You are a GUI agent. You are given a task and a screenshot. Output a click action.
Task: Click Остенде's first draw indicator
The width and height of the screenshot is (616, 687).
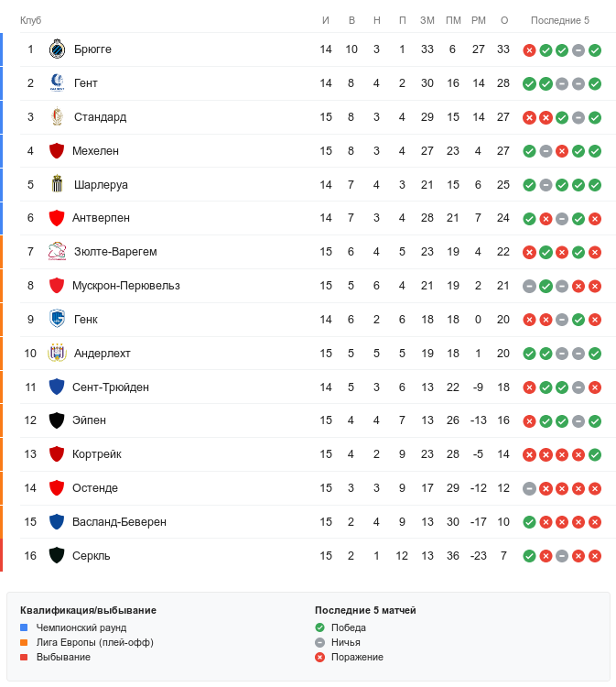[x=529, y=488]
